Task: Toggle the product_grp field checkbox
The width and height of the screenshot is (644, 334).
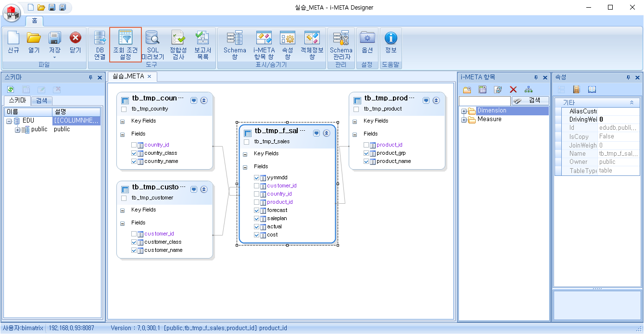Action: click(x=366, y=153)
